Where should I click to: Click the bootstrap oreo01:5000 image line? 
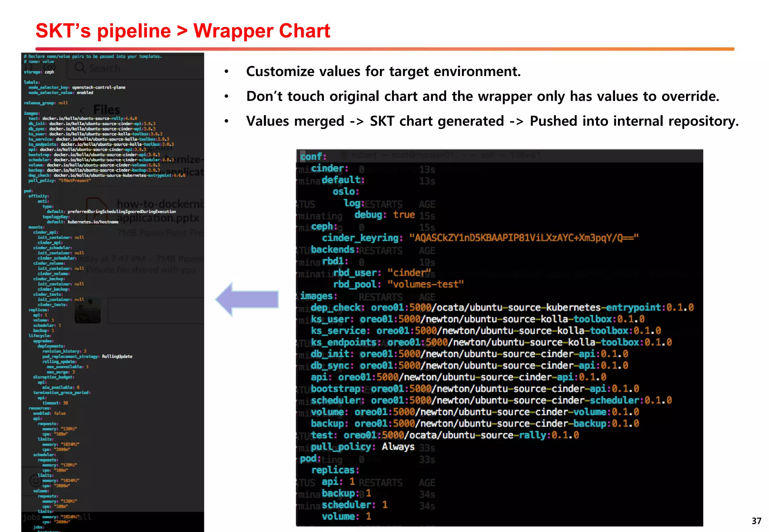point(475,389)
